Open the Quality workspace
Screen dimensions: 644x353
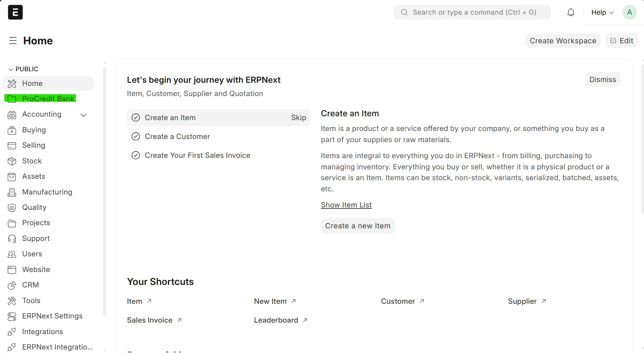(48, 207)
